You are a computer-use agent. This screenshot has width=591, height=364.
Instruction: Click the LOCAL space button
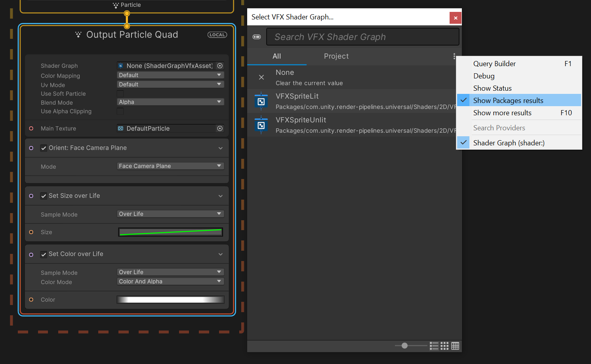point(217,35)
